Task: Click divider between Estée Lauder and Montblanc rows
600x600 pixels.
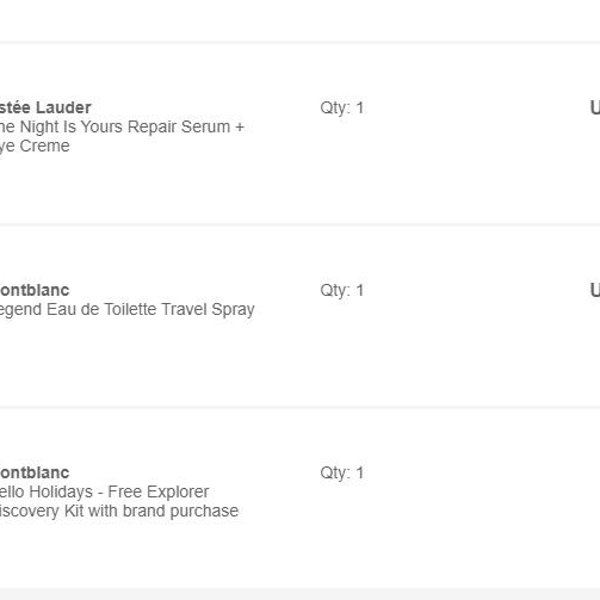Action: click(x=300, y=225)
